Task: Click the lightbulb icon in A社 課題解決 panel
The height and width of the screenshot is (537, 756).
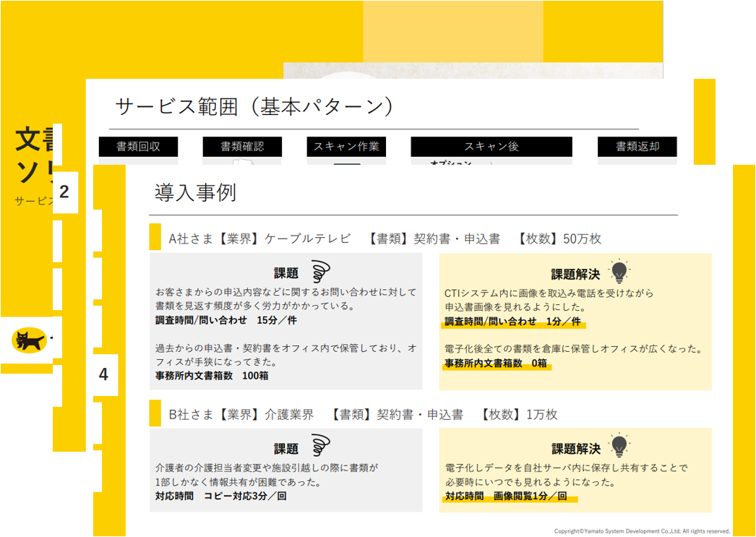Action: coord(619,272)
